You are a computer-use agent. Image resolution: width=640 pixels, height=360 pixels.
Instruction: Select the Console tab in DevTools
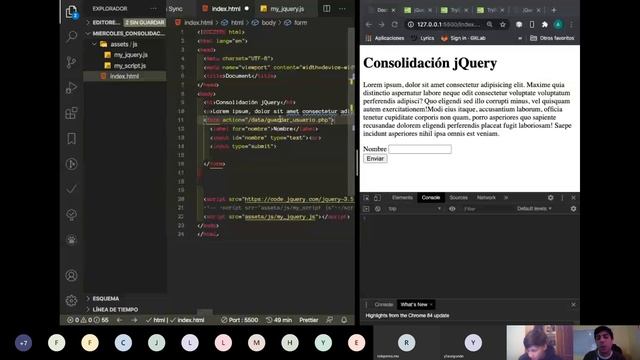[431, 198]
